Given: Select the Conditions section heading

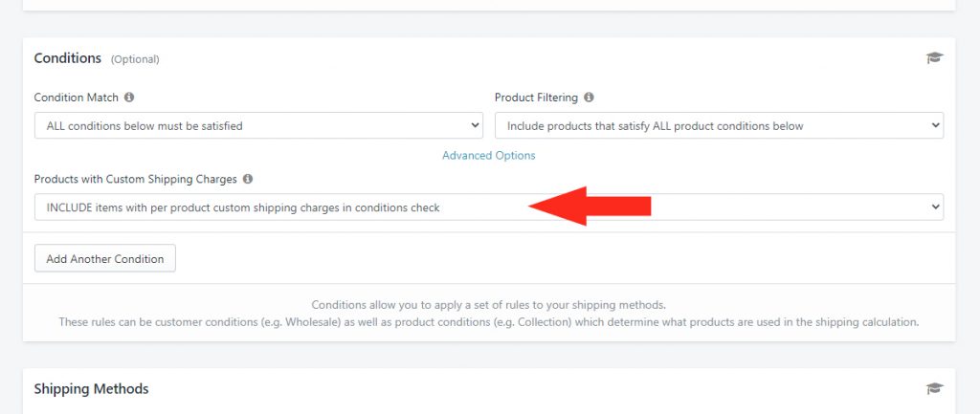Looking at the screenshot, I should [x=68, y=58].
